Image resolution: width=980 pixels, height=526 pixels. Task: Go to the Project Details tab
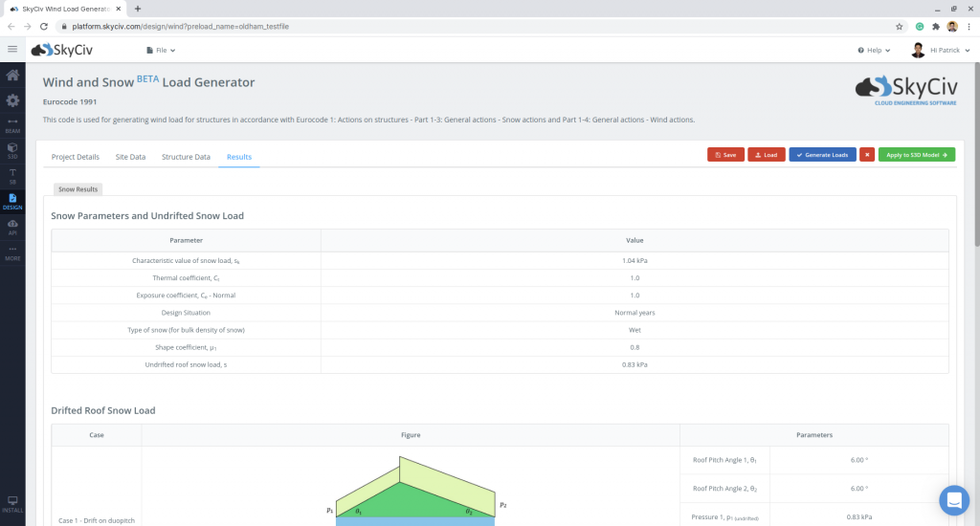(x=75, y=157)
